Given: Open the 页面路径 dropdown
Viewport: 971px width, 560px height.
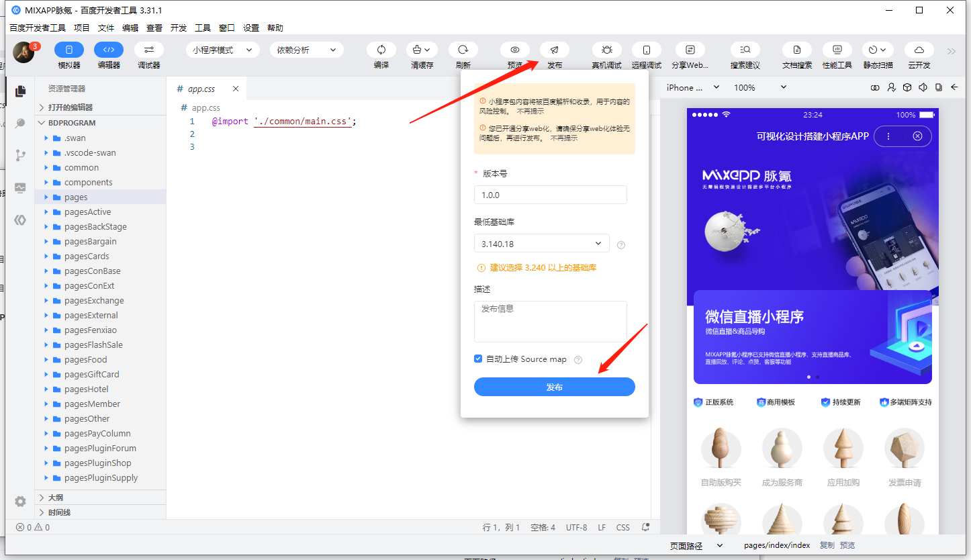Looking at the screenshot, I should pos(697,546).
